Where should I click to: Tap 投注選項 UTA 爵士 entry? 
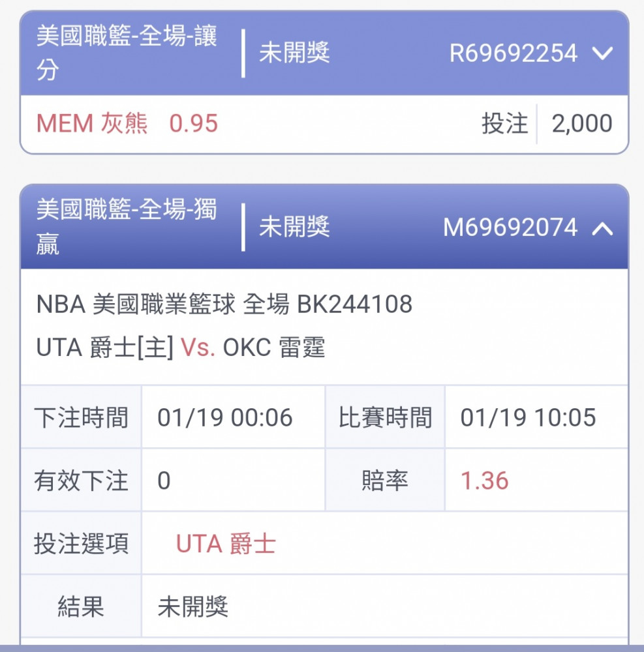[x=226, y=544]
